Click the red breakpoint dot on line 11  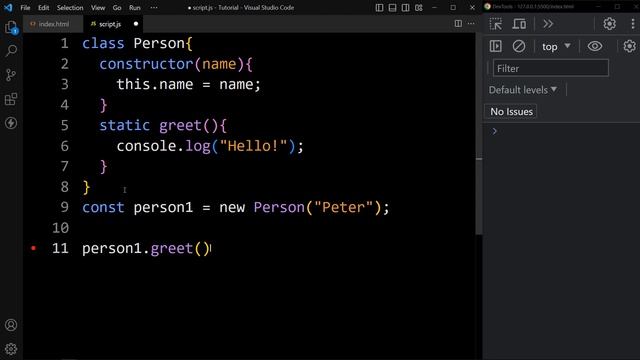point(34,248)
